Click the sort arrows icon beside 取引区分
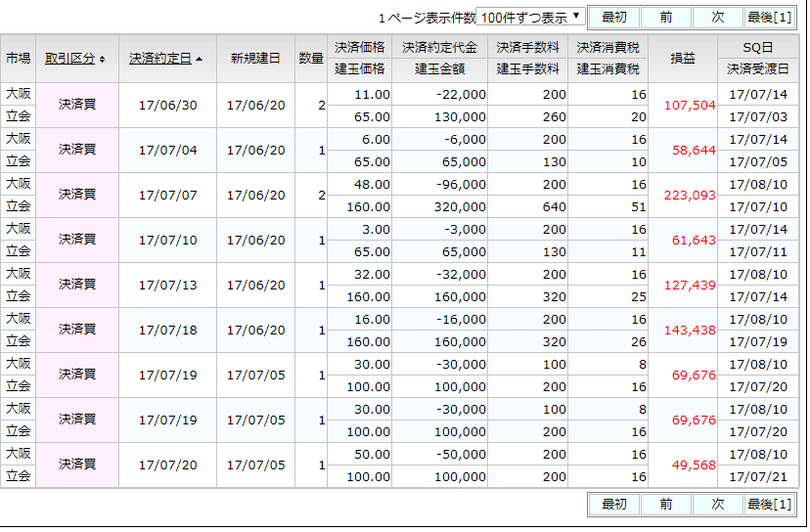The image size is (810, 532). (103, 60)
